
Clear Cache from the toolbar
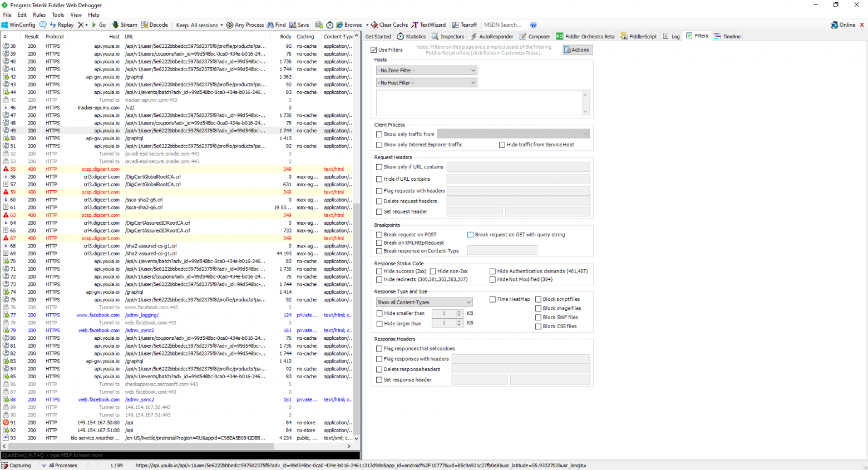point(389,24)
